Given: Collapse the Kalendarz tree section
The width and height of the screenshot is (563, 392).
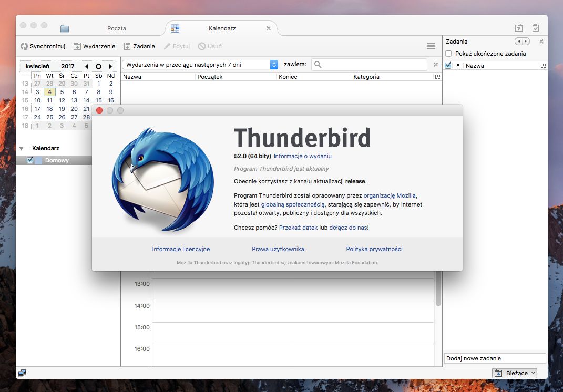Looking at the screenshot, I should coord(22,149).
